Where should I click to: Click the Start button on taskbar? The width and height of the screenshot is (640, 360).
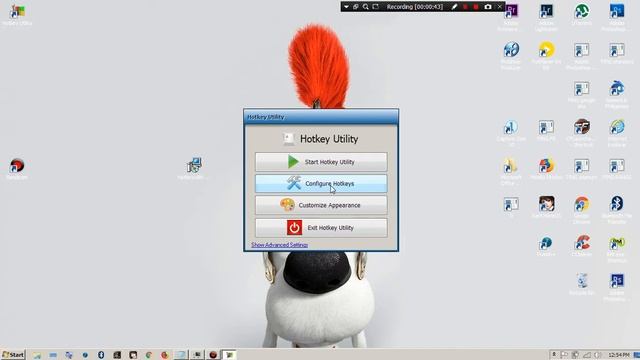tap(13, 355)
